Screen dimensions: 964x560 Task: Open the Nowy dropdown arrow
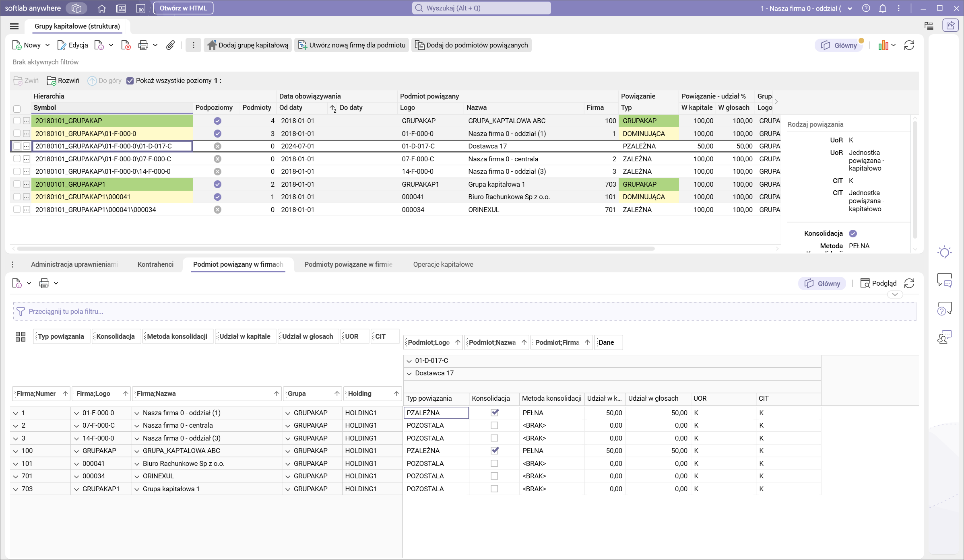click(47, 45)
